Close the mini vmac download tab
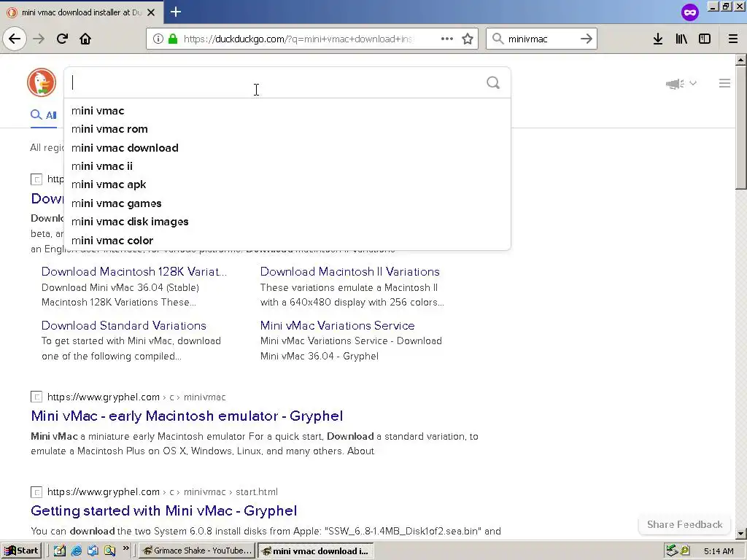The width and height of the screenshot is (747, 560). tap(151, 12)
